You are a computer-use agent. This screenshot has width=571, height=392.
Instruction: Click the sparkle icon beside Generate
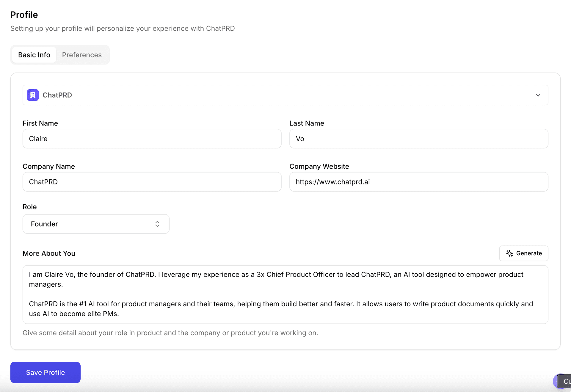pyautogui.click(x=509, y=253)
